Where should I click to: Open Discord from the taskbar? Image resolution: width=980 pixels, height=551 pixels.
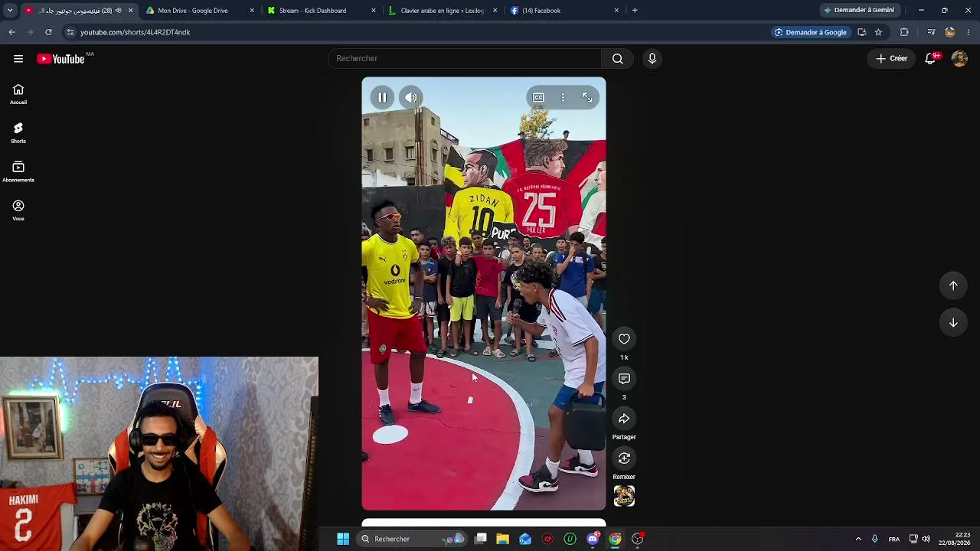593,539
